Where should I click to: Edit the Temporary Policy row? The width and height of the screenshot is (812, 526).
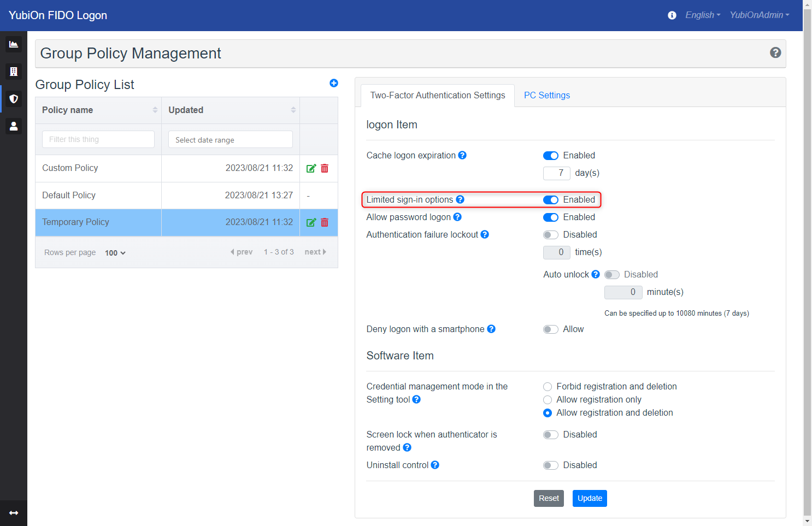coord(311,222)
